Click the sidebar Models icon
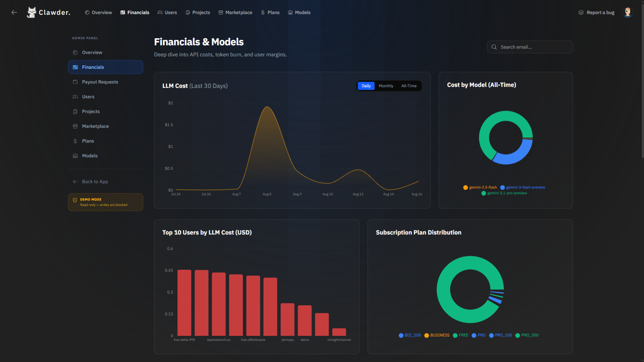Viewport: 644px width, 362px height. [x=75, y=156]
